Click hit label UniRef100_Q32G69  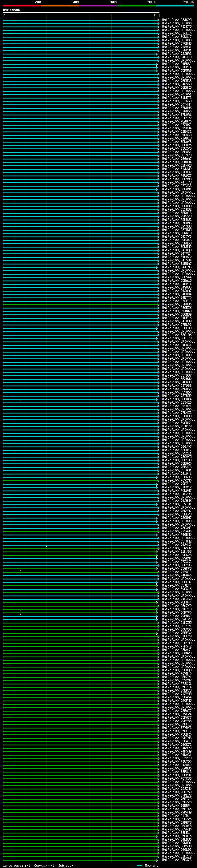(177, 101)
